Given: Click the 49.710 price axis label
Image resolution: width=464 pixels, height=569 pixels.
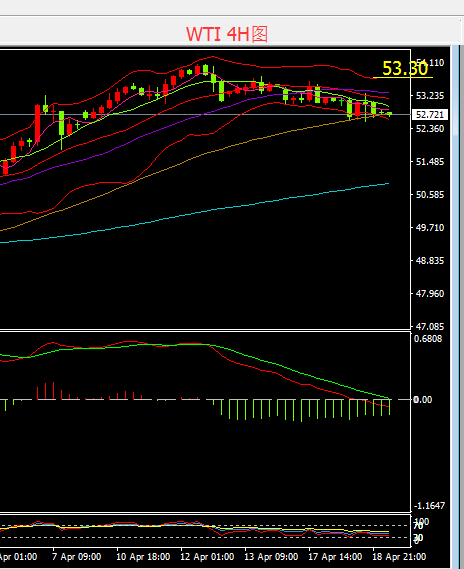Looking at the screenshot, I should (x=430, y=228).
